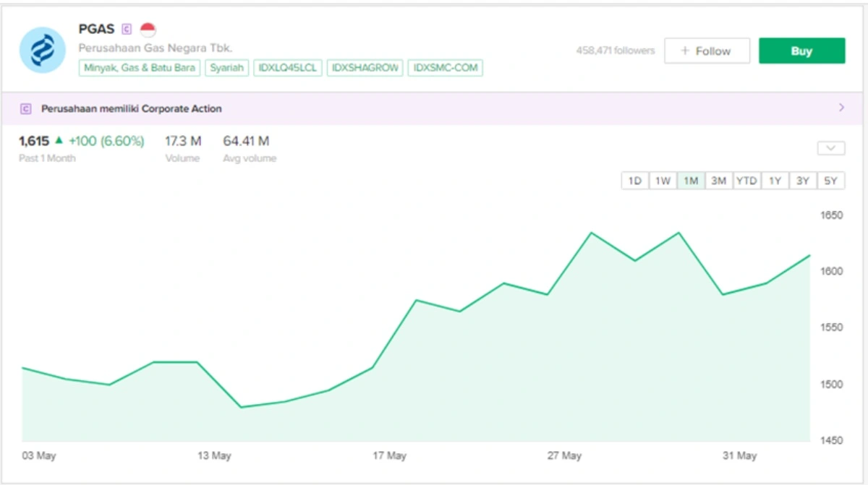Click the 31 May date label on chart axis
Screen dimensions: 868x485
click(x=739, y=456)
